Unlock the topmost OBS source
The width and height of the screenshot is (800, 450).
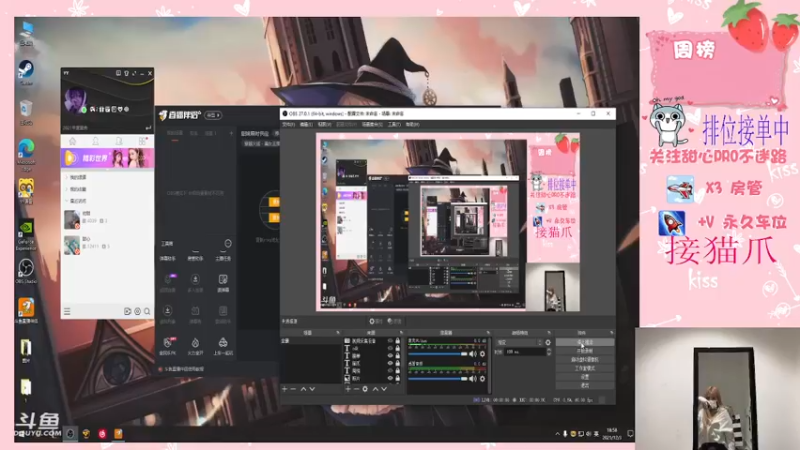pyautogui.click(x=397, y=341)
